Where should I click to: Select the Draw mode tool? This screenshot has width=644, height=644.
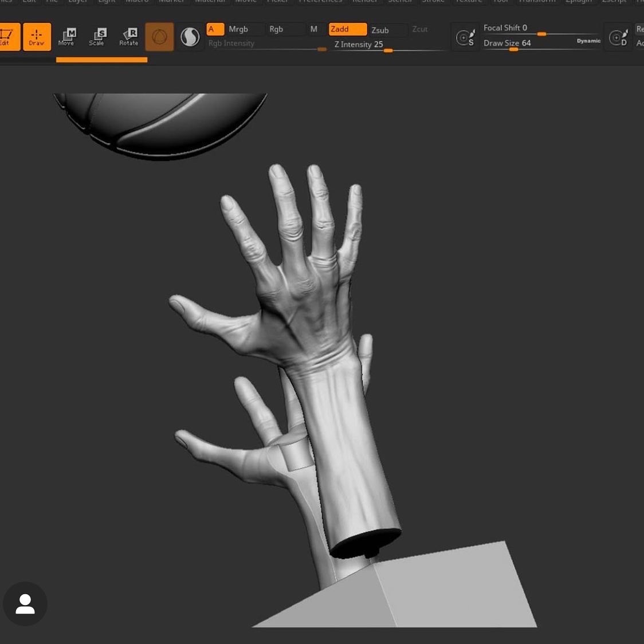point(37,37)
